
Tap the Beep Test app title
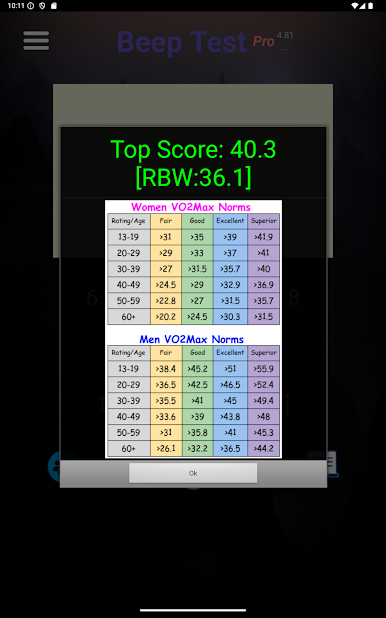(x=182, y=42)
